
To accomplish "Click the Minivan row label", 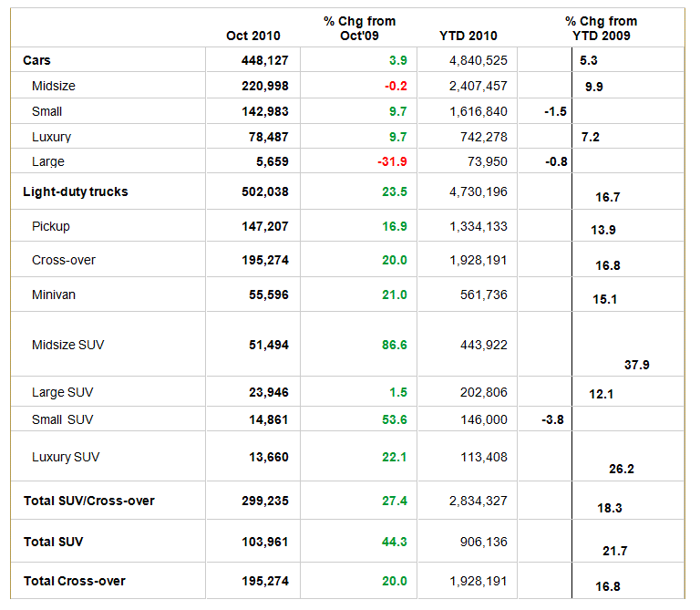I will pyautogui.click(x=54, y=295).
